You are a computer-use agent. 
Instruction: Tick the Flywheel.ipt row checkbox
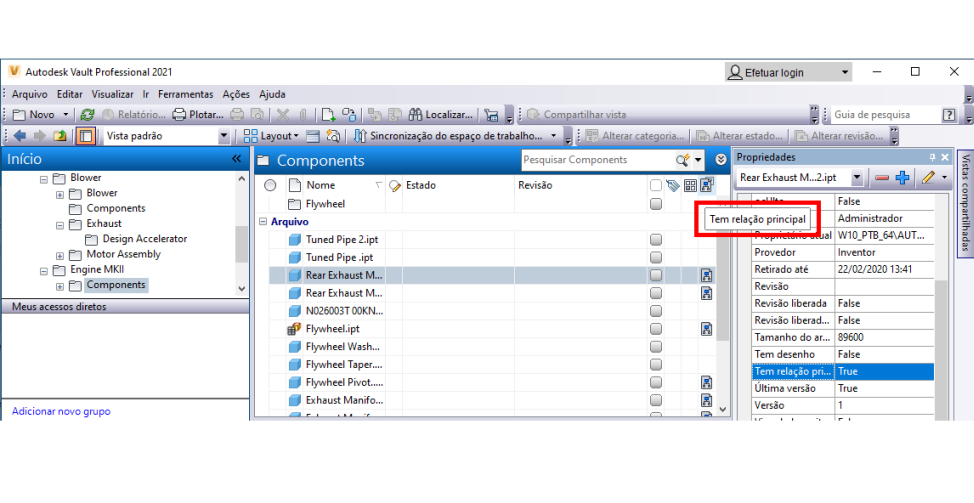[656, 329]
